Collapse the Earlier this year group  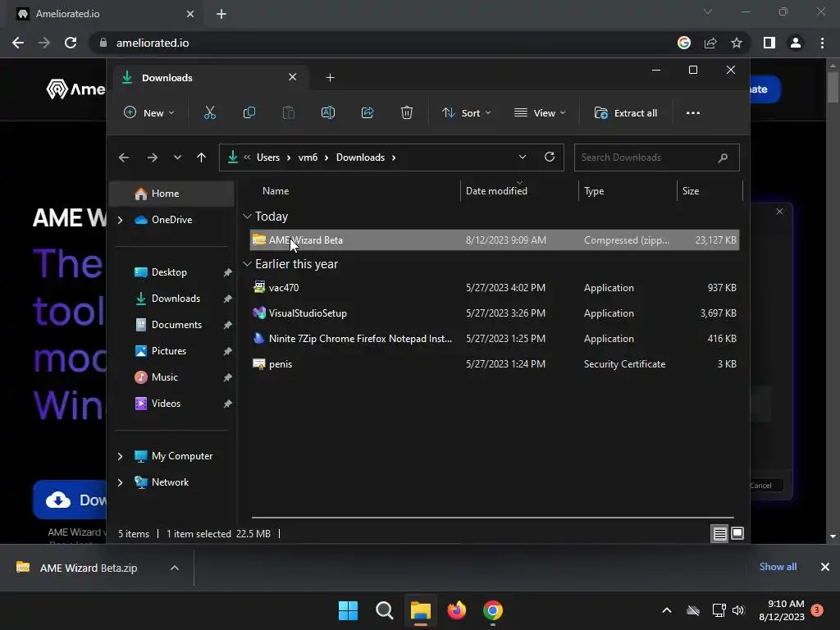point(247,264)
